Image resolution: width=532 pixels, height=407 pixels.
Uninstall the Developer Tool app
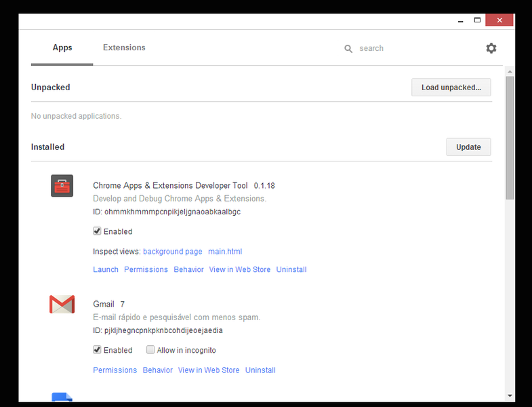pos(291,269)
